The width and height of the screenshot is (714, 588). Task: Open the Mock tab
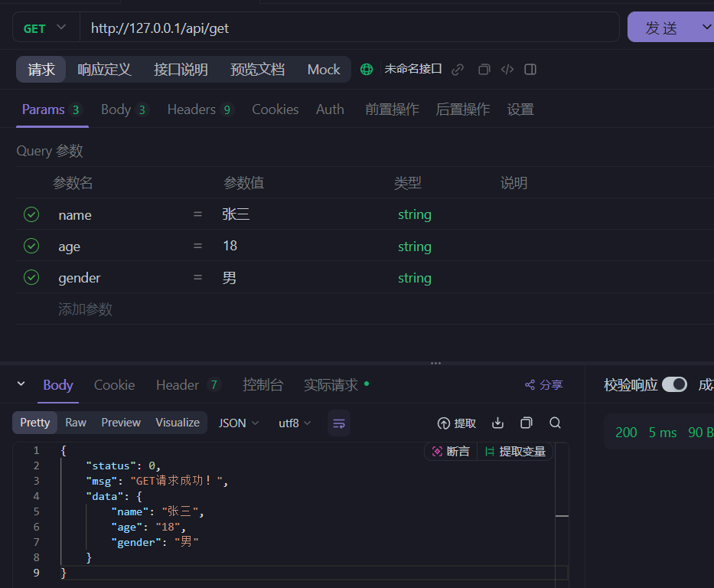coord(324,69)
